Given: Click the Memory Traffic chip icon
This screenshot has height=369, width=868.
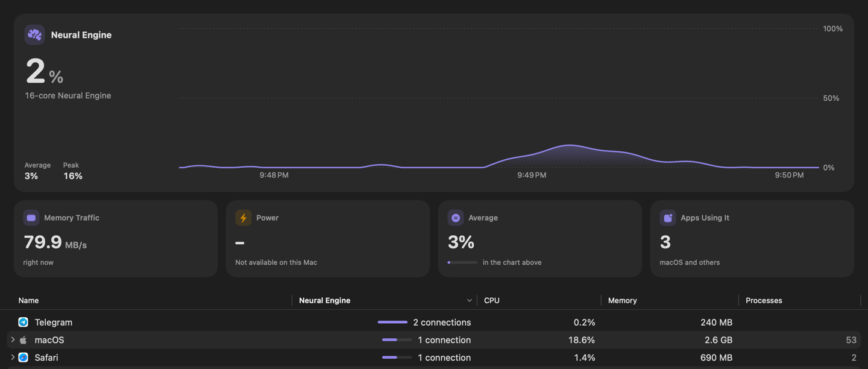Looking at the screenshot, I should pyautogui.click(x=31, y=218).
